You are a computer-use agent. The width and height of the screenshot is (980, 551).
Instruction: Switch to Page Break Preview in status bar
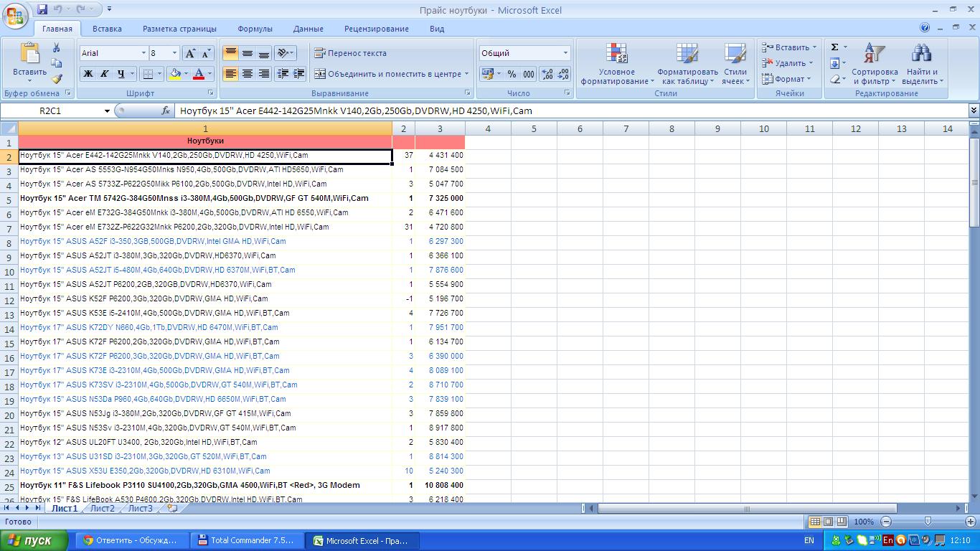coord(842,522)
